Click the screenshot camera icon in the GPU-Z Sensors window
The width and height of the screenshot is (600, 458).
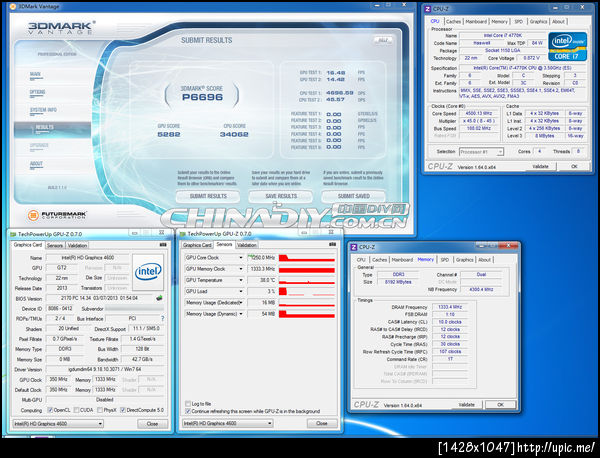(333, 244)
